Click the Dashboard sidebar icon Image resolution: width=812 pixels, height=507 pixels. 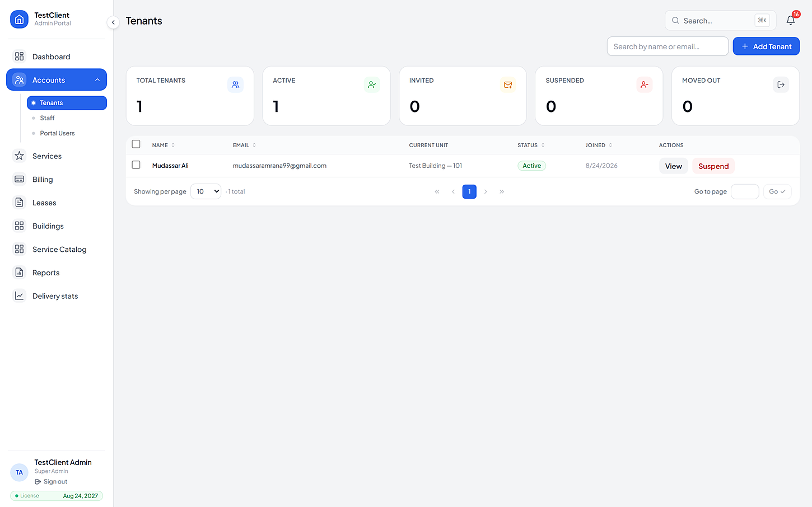point(20,57)
